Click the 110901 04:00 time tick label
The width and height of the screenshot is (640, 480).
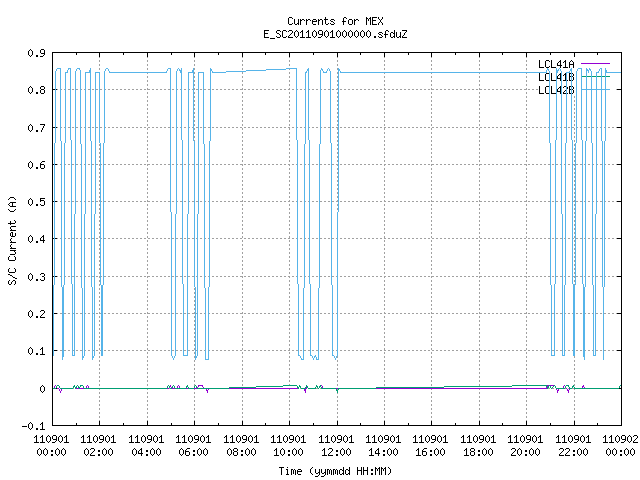[x=146, y=446]
